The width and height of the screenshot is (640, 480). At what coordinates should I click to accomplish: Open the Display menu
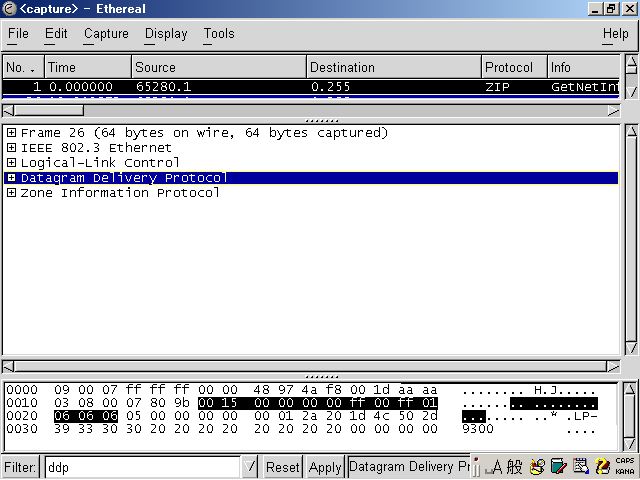click(166, 33)
